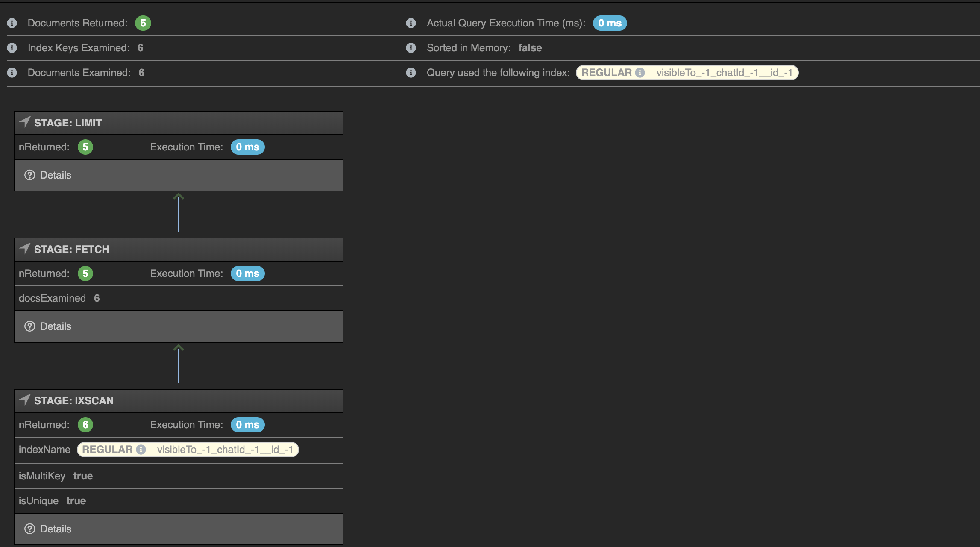This screenshot has width=980, height=547.
Task: Expand Details of the LIMIT stage
Action: point(56,175)
